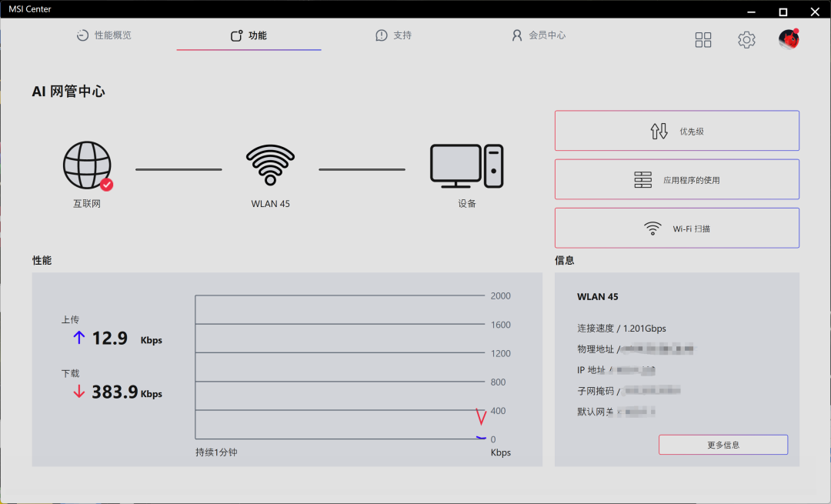
Task: Click the exclamation bubble icon beside 支持
Action: pos(381,35)
